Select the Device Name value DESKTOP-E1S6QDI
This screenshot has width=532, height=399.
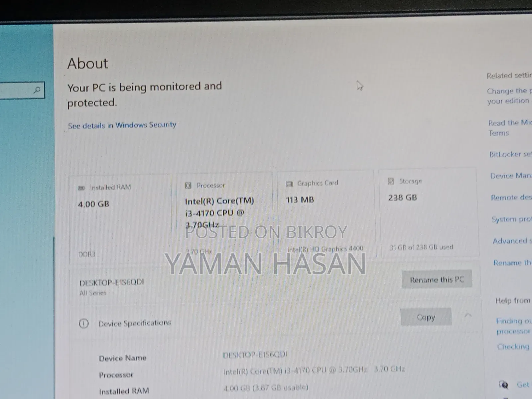point(255,355)
